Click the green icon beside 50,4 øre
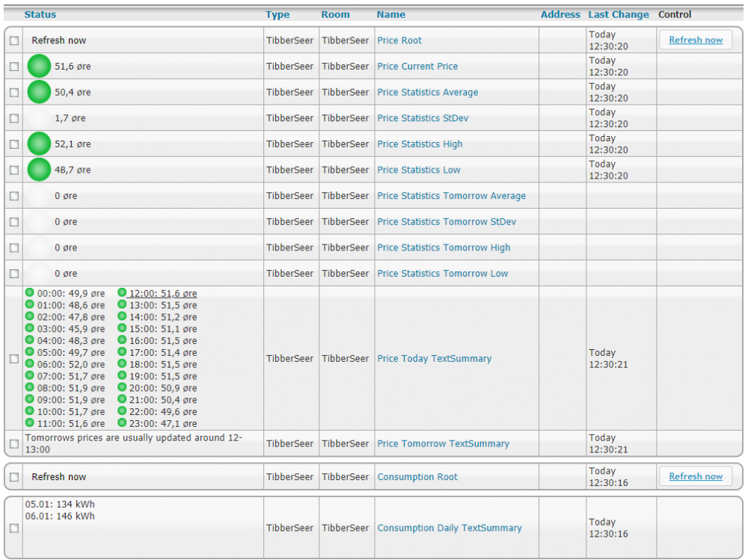748x560 pixels. pyautogui.click(x=39, y=93)
